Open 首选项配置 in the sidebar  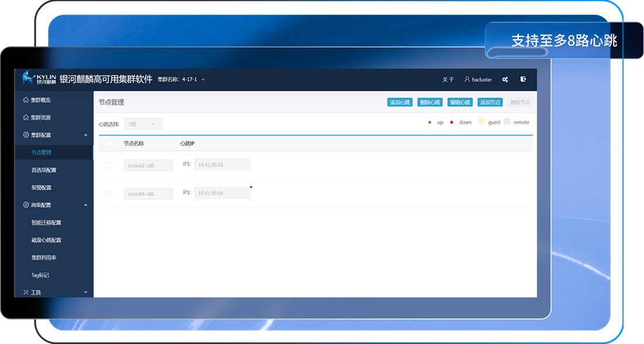tap(44, 170)
